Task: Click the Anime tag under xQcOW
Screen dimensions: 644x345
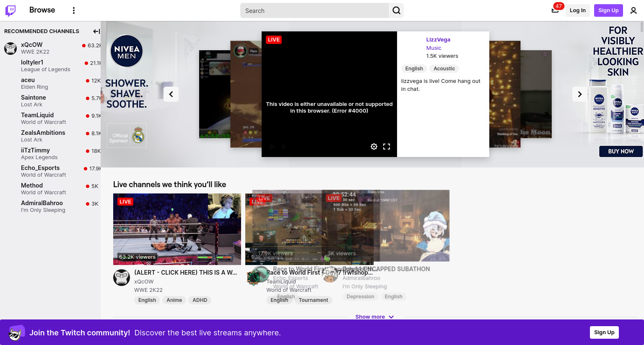Action: pos(174,300)
